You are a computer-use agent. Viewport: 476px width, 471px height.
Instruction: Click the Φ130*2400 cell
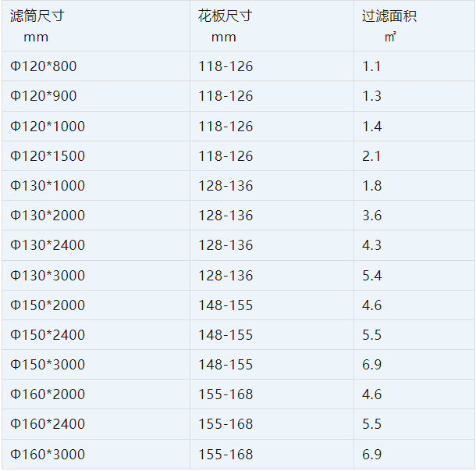click(x=48, y=245)
